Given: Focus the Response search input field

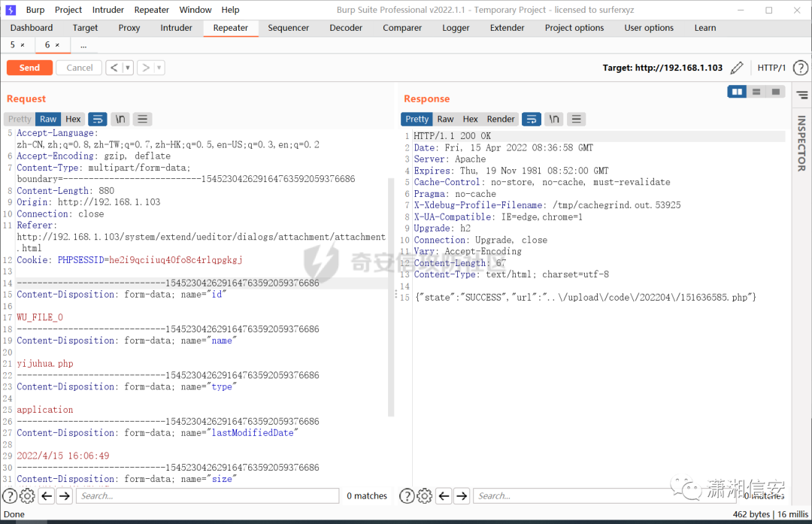Looking at the screenshot, I should point(604,496).
